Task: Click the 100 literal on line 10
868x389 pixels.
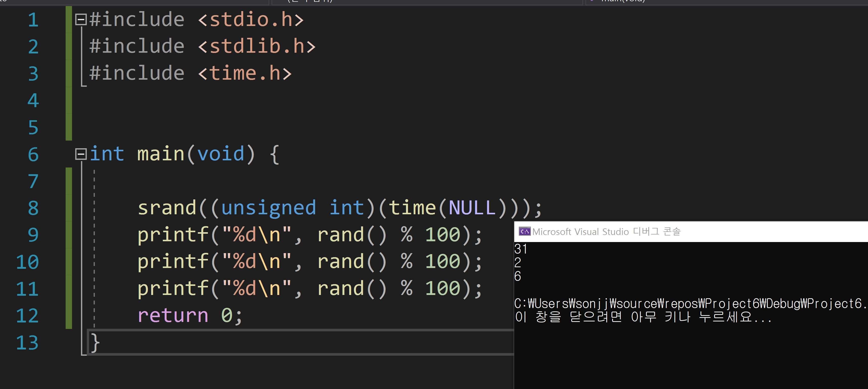Action: pos(442,261)
